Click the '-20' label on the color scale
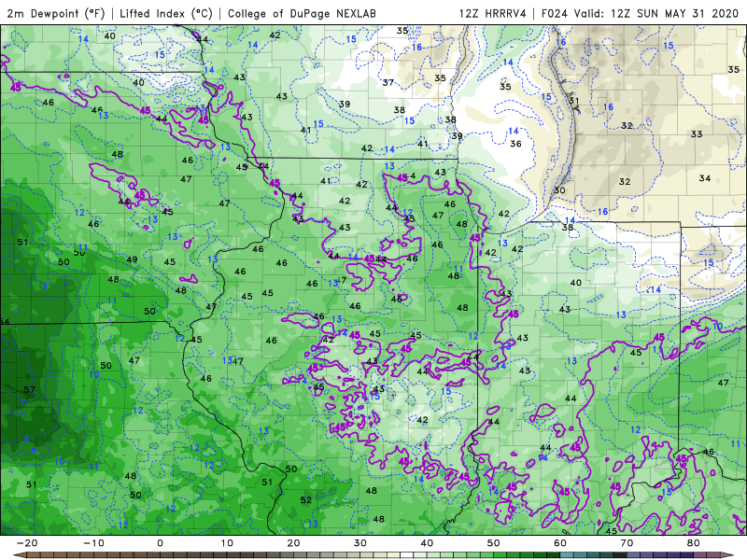747x560 pixels. click(x=27, y=543)
